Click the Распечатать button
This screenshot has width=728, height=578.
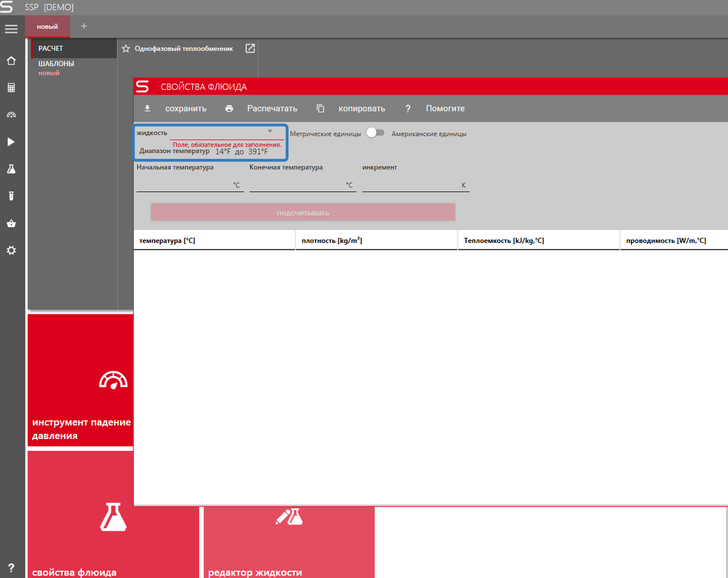pos(272,109)
